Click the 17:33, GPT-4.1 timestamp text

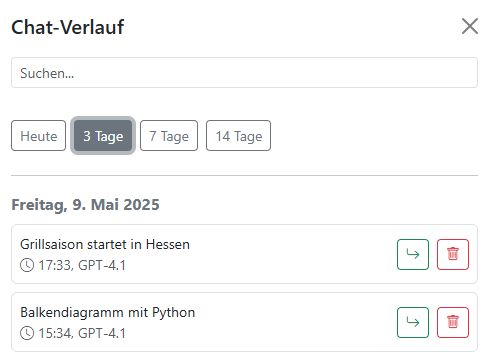tap(82, 266)
